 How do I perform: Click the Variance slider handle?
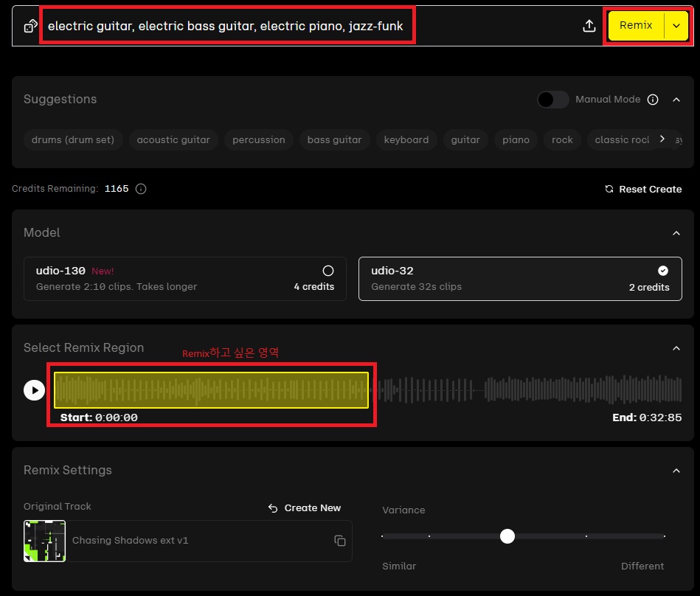point(507,536)
